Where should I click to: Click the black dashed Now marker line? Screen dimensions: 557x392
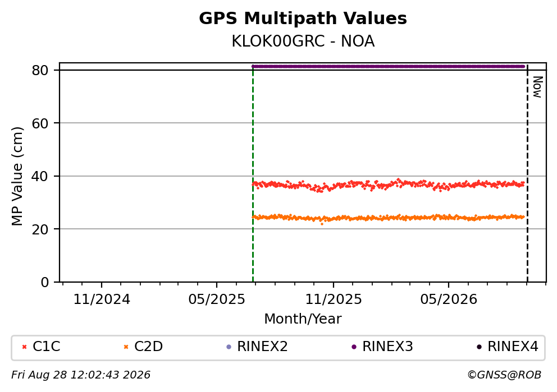point(527,174)
